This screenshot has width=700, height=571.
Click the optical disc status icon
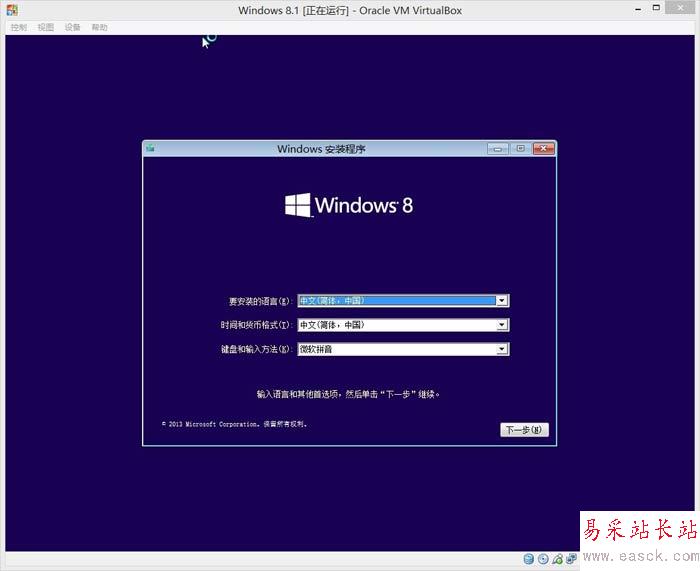click(543, 558)
